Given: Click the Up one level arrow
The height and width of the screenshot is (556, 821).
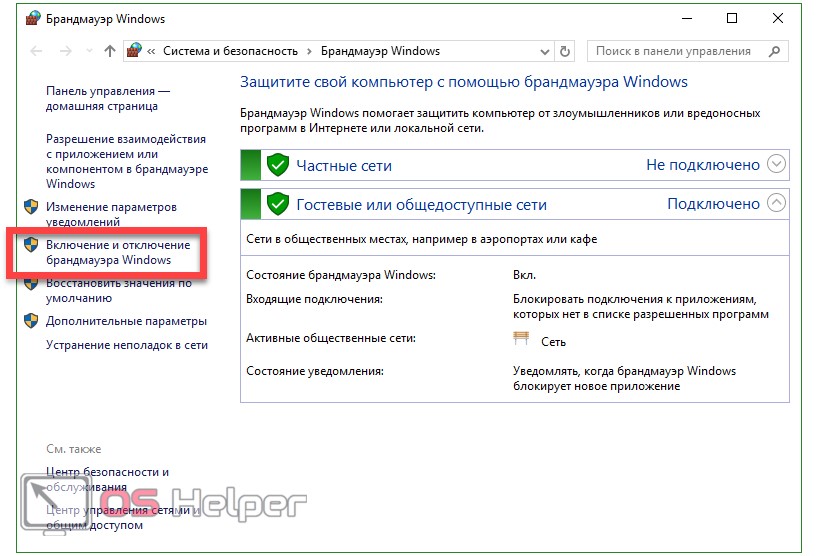Looking at the screenshot, I should [x=110, y=51].
